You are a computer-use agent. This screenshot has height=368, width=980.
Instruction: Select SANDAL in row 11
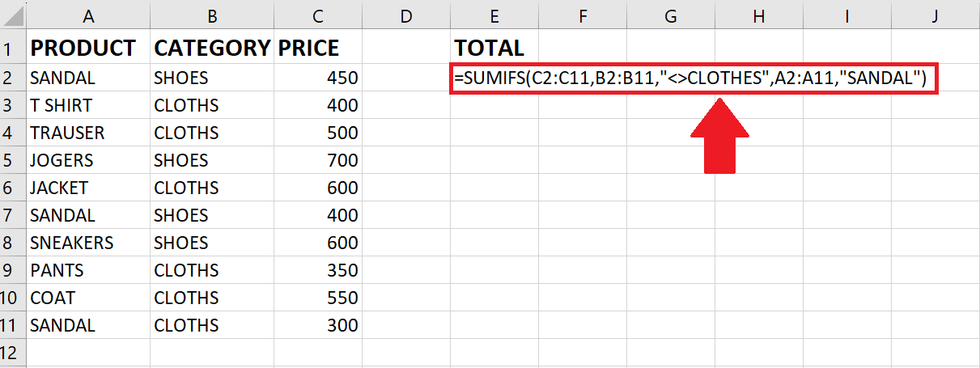(88, 325)
